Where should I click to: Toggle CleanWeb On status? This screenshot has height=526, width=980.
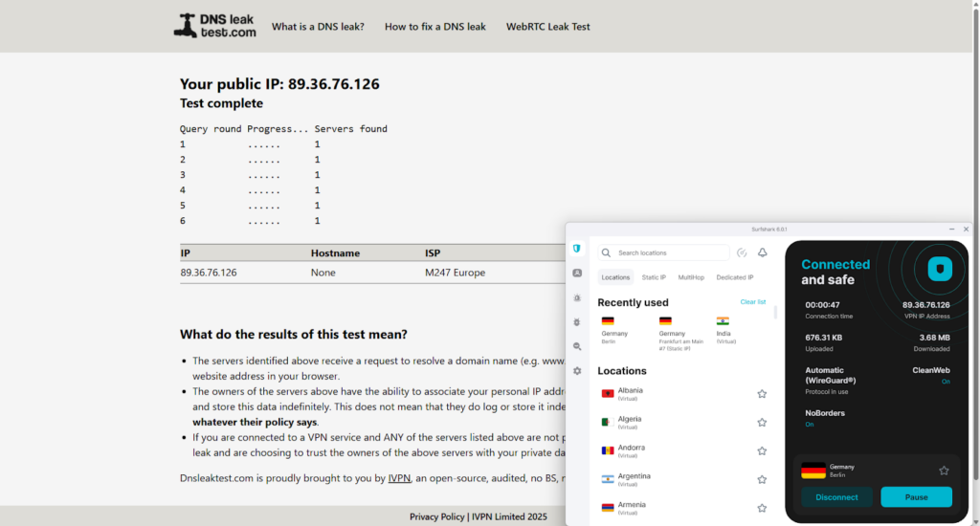point(946,382)
